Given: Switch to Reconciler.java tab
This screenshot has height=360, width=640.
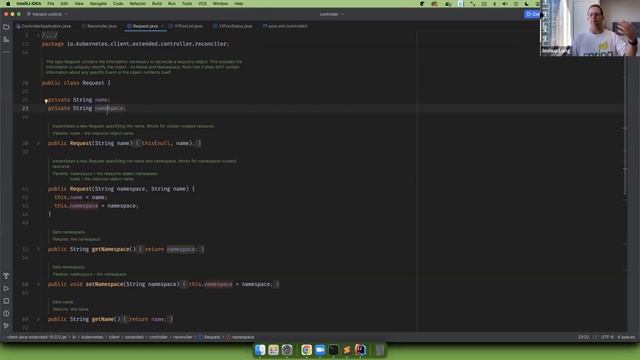Looking at the screenshot, I should pos(99,26).
